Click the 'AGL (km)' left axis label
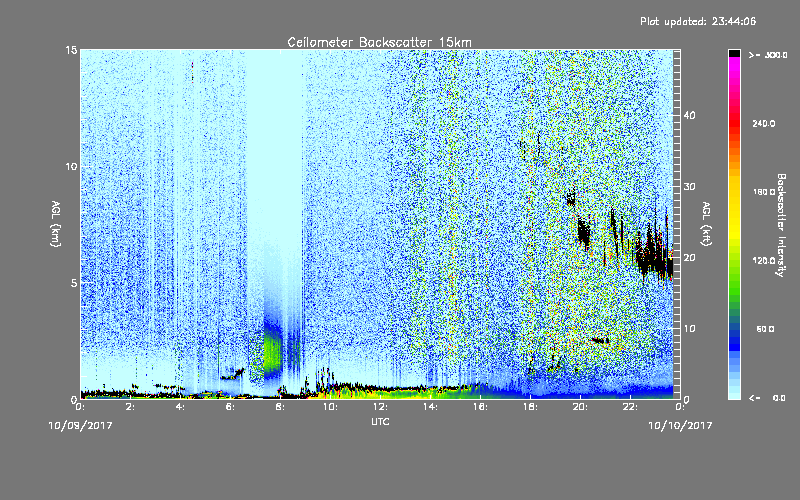The image size is (800, 500). 56,224
